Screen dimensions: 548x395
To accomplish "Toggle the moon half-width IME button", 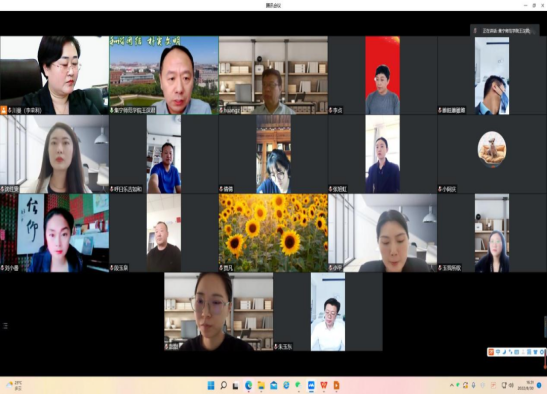I will pyautogui.click(x=504, y=352).
